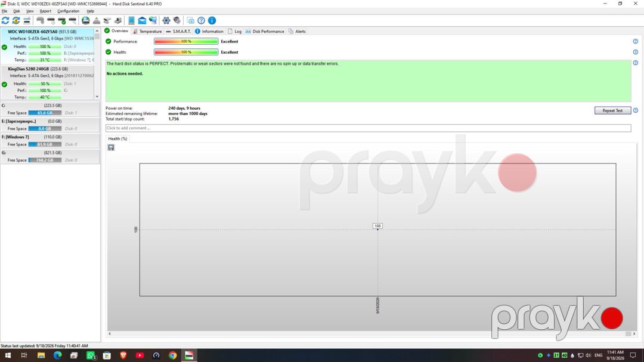Click the 'Click to add comment' field

[x=368, y=128]
